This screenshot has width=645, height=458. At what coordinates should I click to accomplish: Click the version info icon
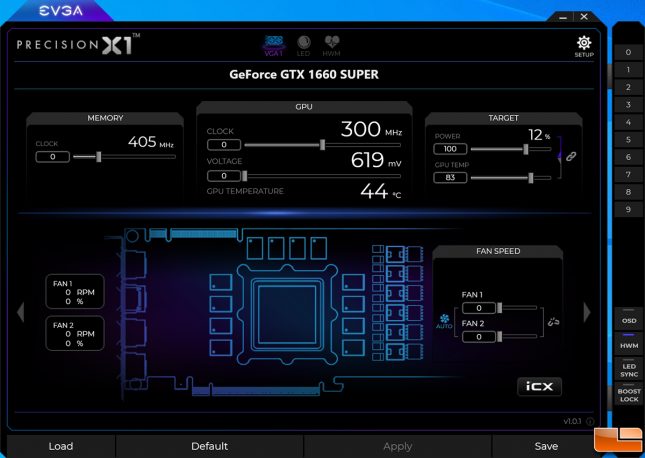(x=590, y=421)
